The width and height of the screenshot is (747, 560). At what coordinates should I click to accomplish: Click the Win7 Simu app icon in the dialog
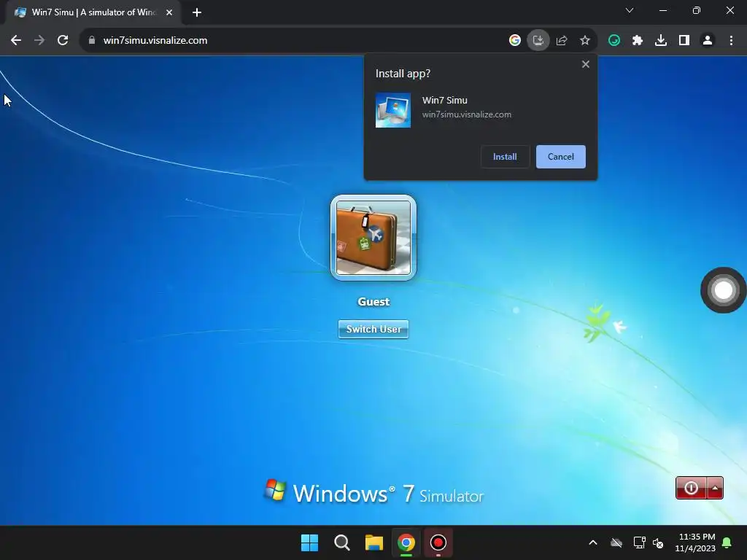pyautogui.click(x=393, y=110)
